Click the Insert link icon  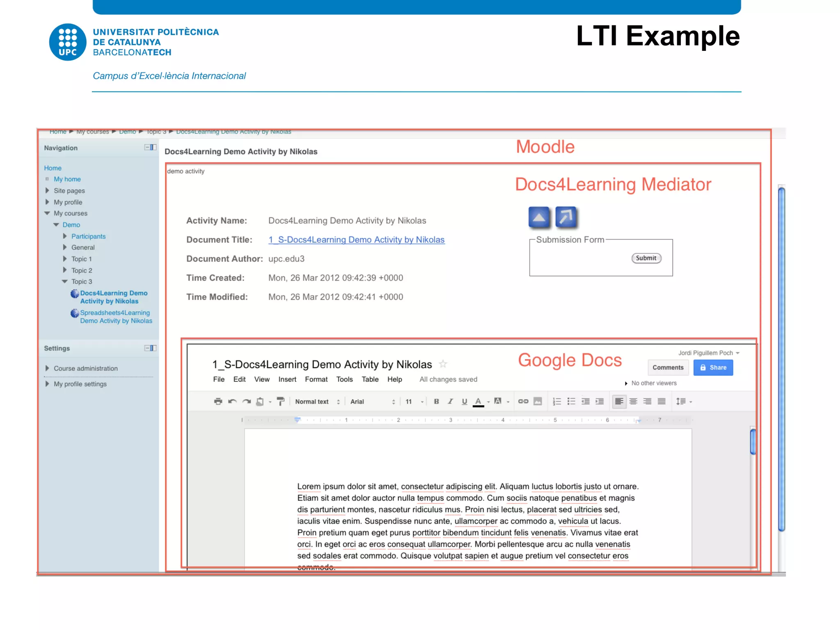coord(523,402)
